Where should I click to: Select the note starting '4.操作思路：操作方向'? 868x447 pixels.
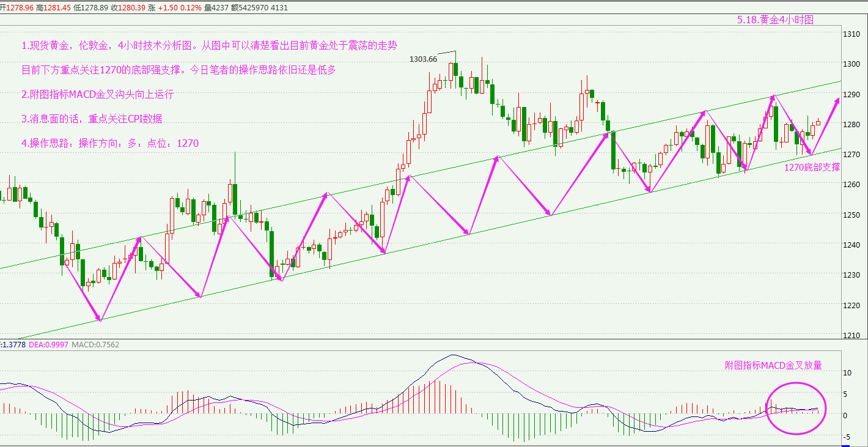coord(110,143)
